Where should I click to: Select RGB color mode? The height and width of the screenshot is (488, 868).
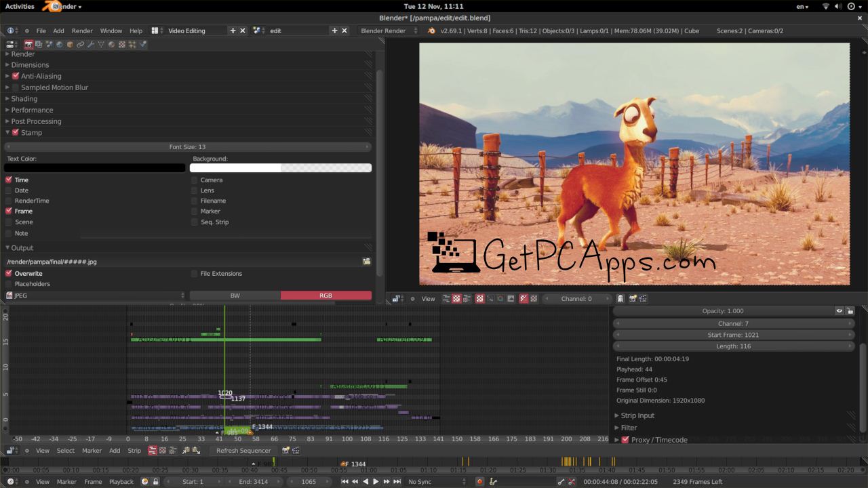(x=326, y=296)
